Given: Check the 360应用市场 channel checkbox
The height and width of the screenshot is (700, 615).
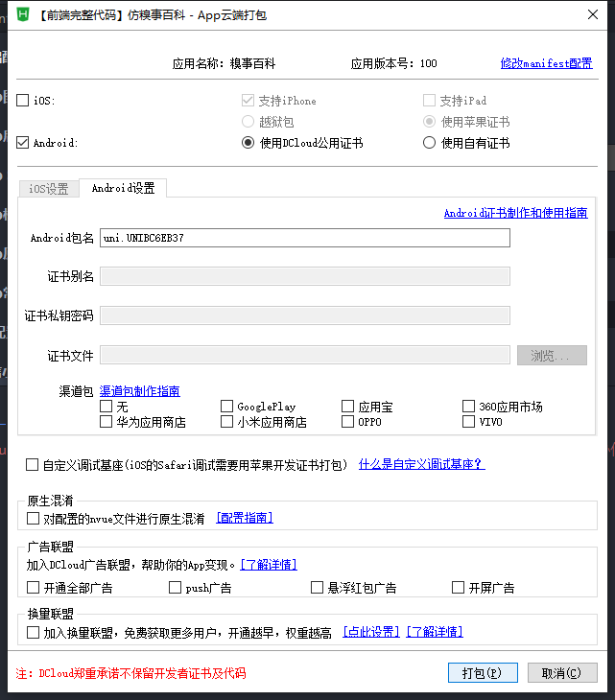Looking at the screenshot, I should [468, 407].
